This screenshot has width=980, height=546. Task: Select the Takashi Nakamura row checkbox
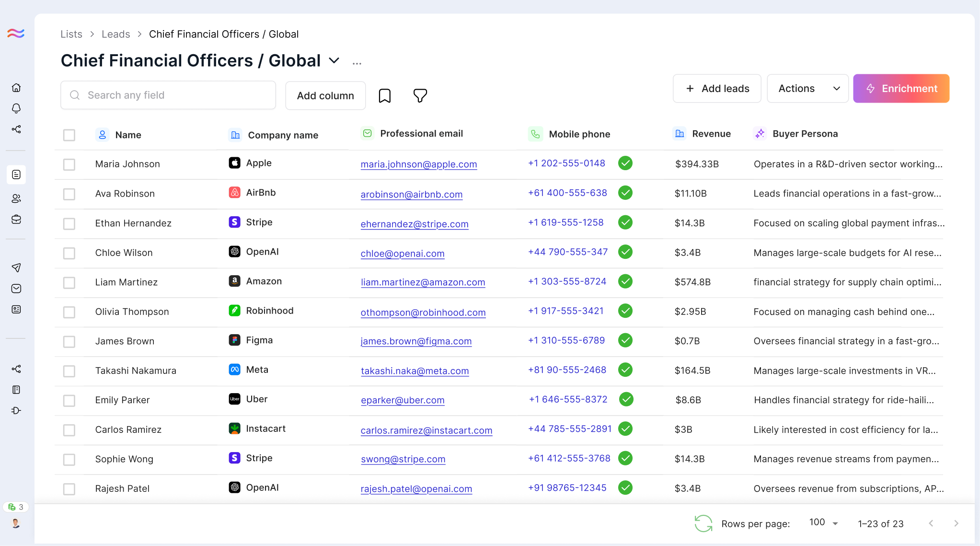(69, 371)
